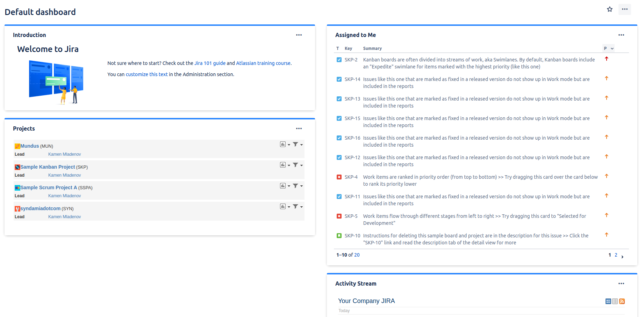Open Projects gadget options menu
Image resolution: width=644 pixels, height=317 pixels.
click(x=299, y=128)
